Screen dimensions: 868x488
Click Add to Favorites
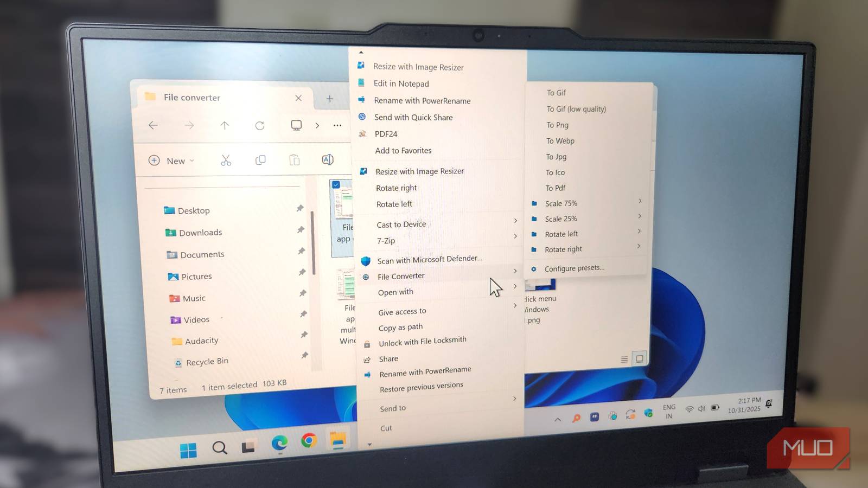(x=403, y=150)
